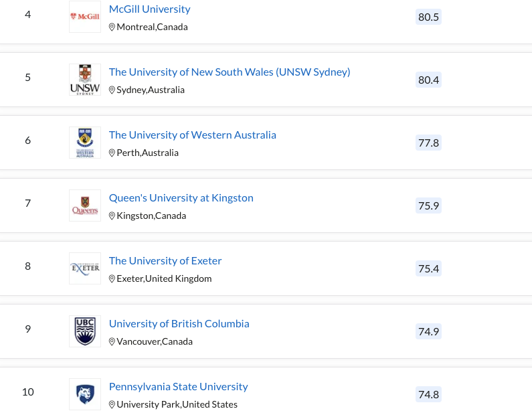Click the location pin beside Vancouver, Canada
This screenshot has width=532, height=419.
pos(112,342)
